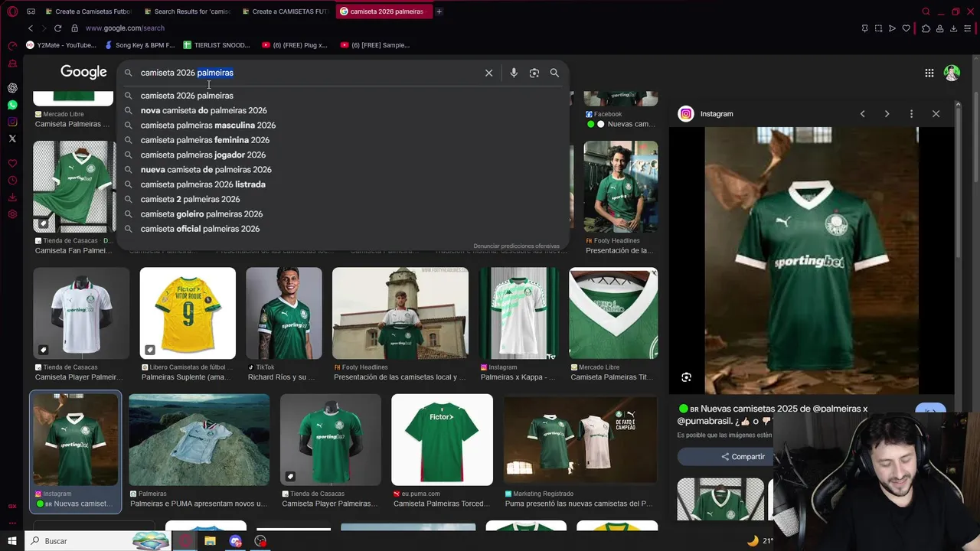
Task: Open Opera extensions cube icon
Action: (926, 28)
